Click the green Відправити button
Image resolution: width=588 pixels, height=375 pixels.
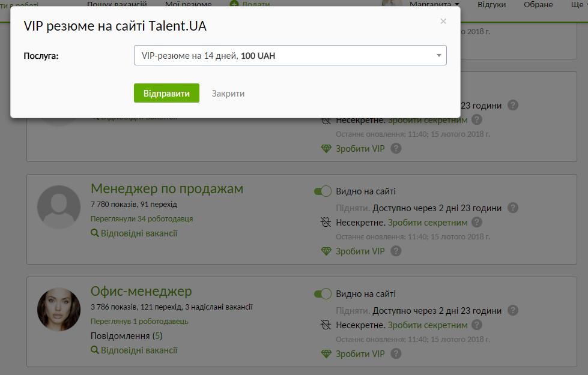166,93
